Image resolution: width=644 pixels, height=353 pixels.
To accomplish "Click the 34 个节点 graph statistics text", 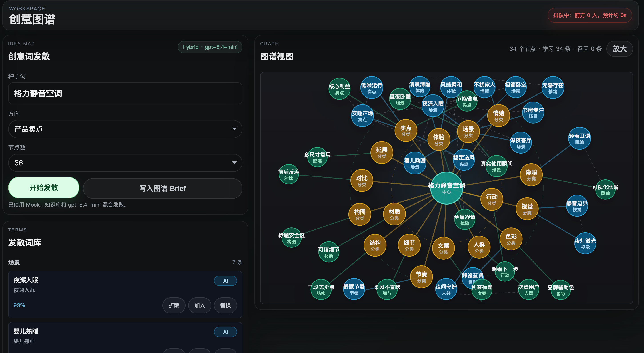I will [x=556, y=49].
